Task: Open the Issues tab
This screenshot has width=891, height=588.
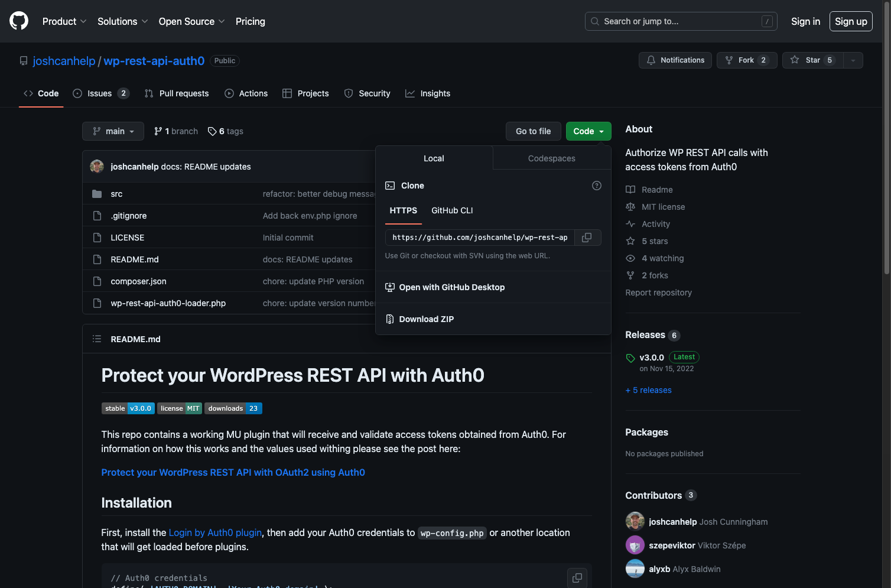Action: (100, 93)
